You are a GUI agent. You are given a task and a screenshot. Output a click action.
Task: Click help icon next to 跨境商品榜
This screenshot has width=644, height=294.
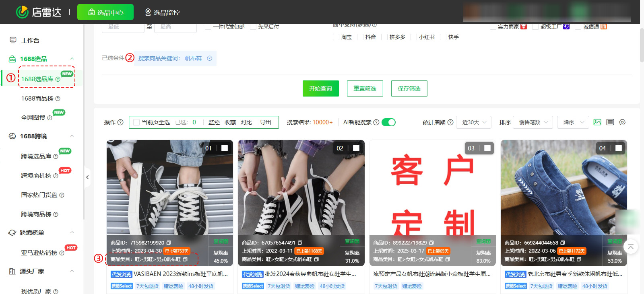click(56, 214)
